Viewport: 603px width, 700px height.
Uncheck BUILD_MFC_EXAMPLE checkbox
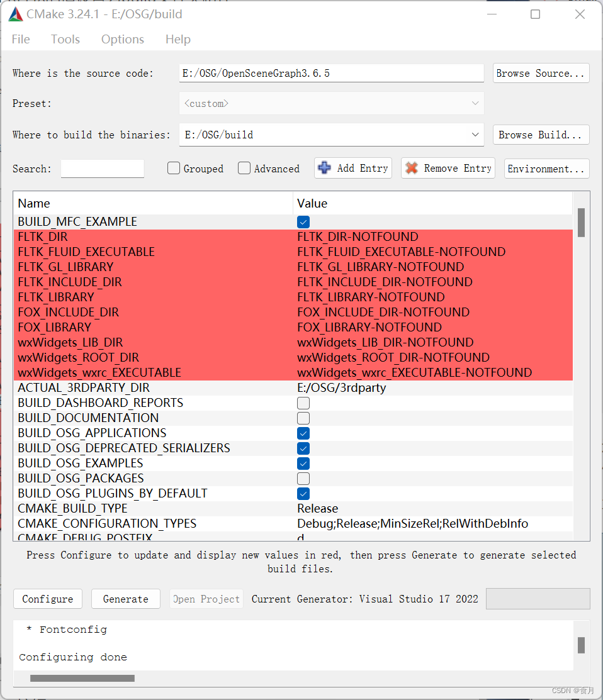coord(303,222)
